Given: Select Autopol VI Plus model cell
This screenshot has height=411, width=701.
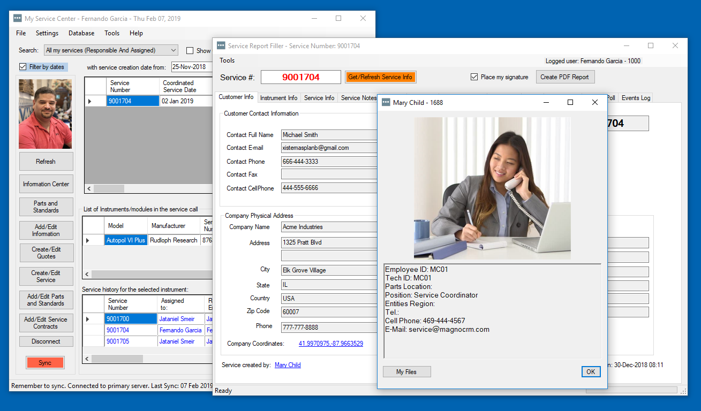Looking at the screenshot, I should [x=126, y=240].
